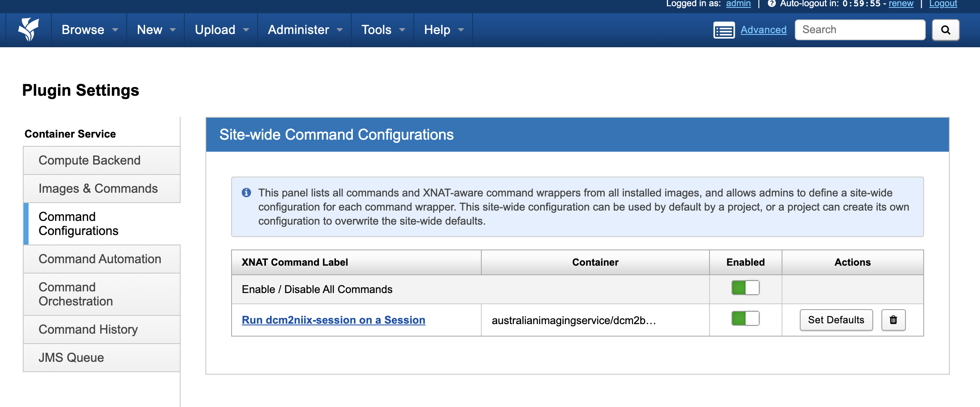Click the Container column header
Image resolution: width=980 pixels, height=407 pixels.
595,262
